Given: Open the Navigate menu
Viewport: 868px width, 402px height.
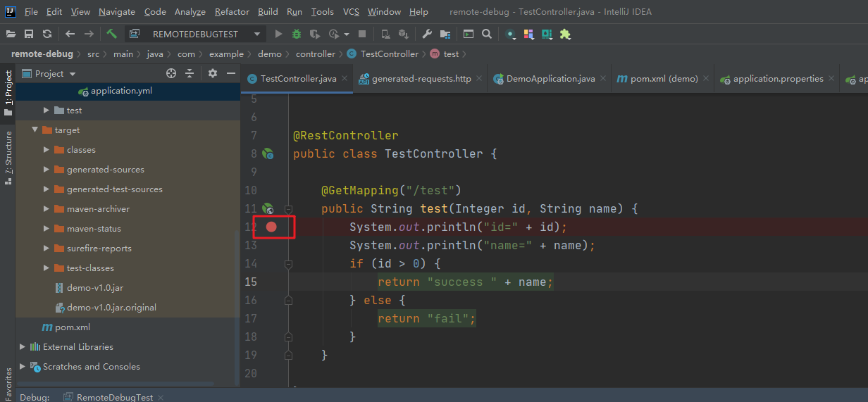Looking at the screenshot, I should (117, 12).
